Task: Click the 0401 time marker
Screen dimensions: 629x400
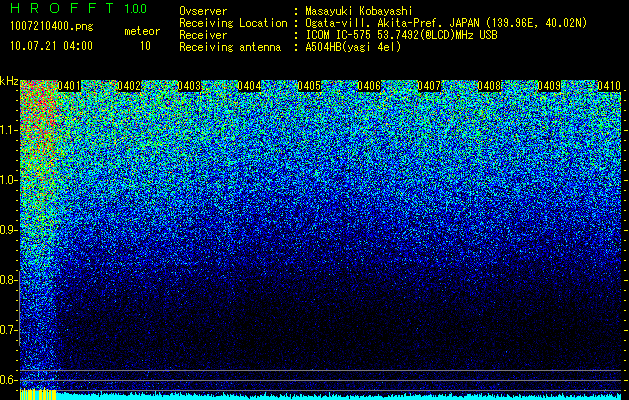Action: (x=69, y=86)
